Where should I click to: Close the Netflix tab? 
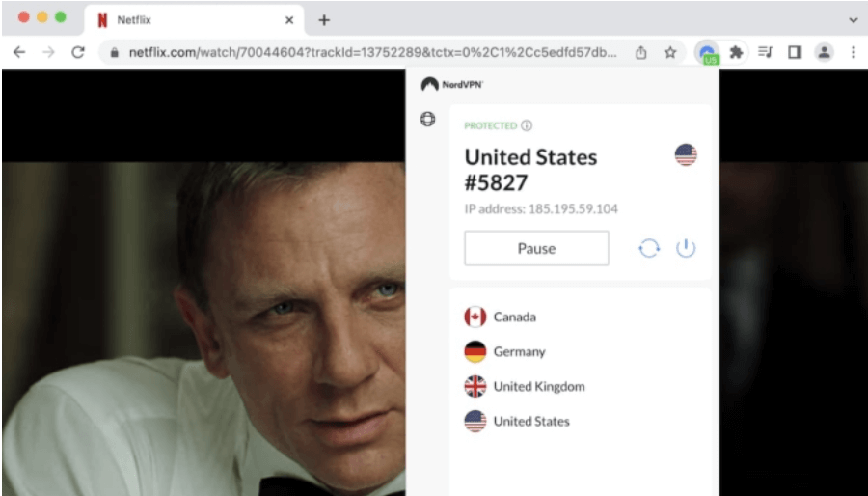coord(289,20)
